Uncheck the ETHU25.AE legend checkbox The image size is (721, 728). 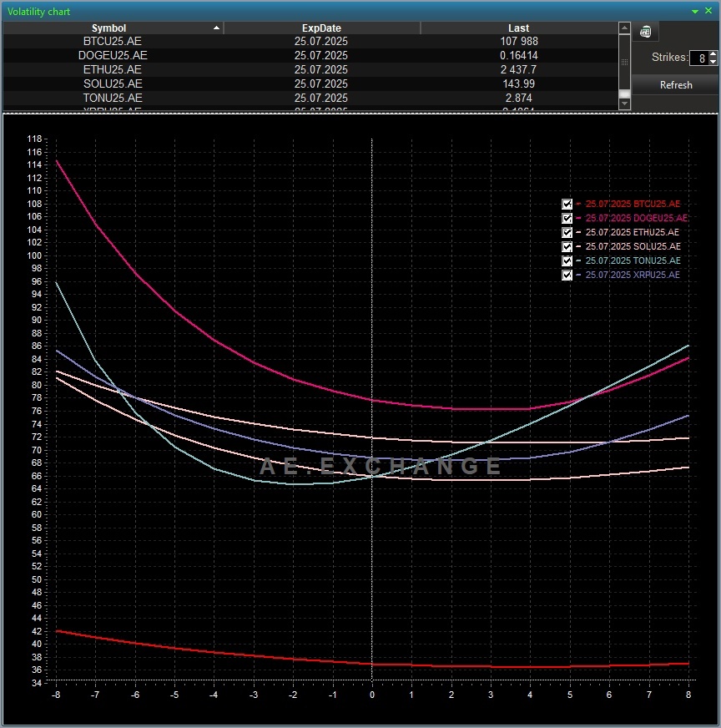pos(567,232)
